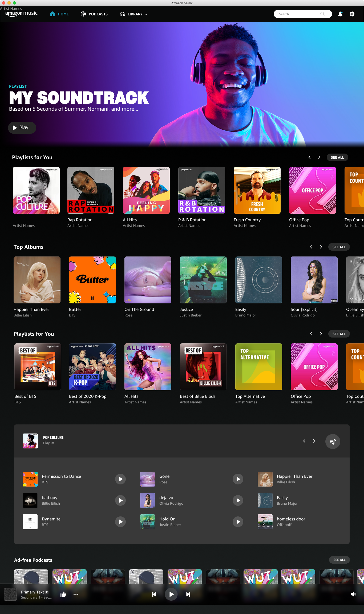This screenshot has width=364, height=614.
Task: See all Ad-free Podcasts
Action: click(x=339, y=560)
